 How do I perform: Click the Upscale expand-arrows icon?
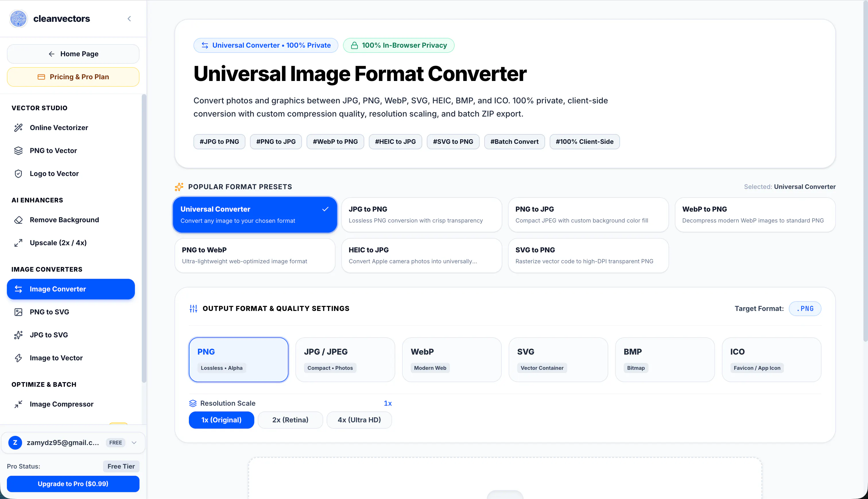pos(18,243)
